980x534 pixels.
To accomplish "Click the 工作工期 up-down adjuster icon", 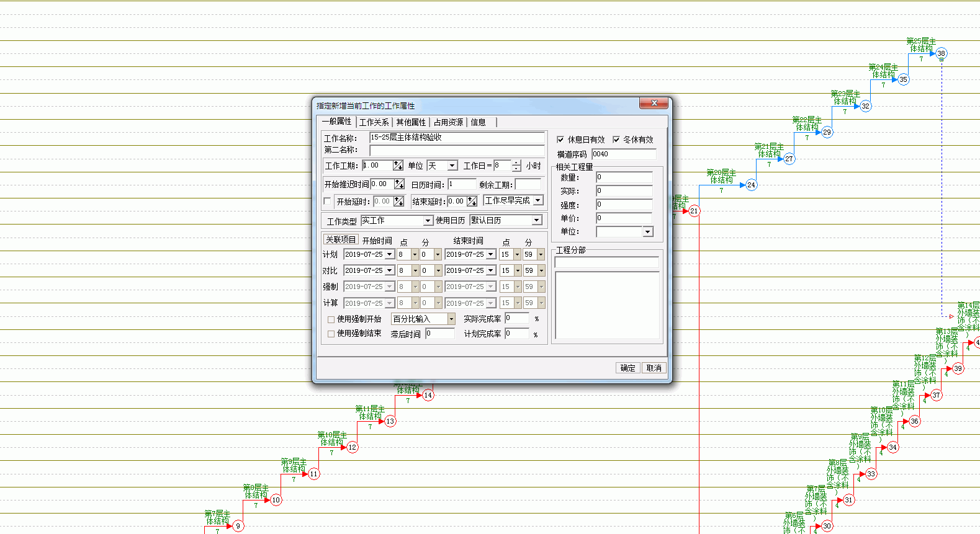I will tap(398, 166).
